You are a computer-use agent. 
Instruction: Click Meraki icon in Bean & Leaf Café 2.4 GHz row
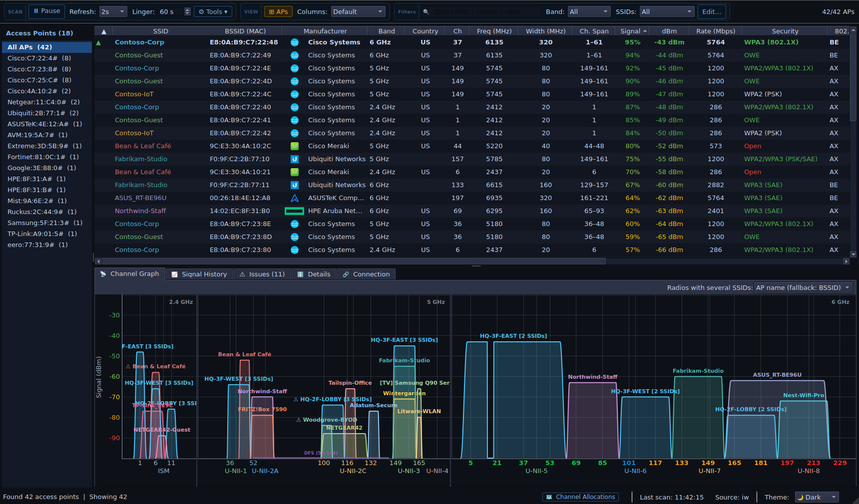(295, 172)
